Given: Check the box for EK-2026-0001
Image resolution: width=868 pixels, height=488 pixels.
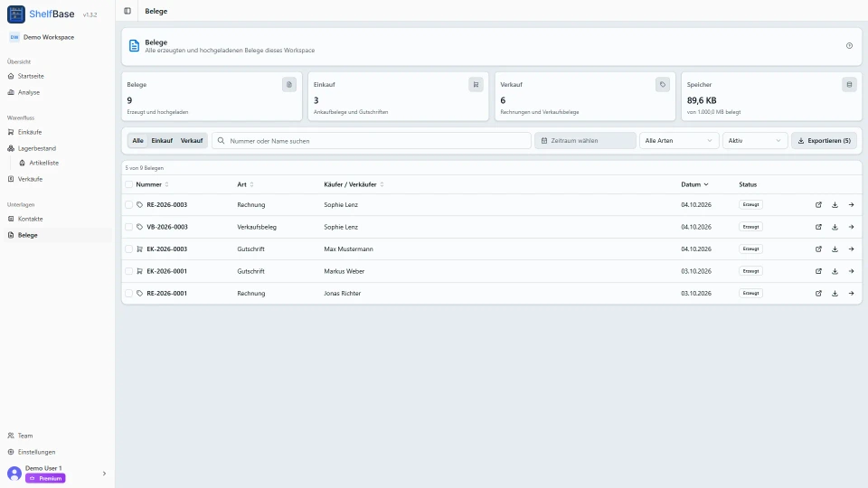Looking at the screenshot, I should tap(129, 271).
